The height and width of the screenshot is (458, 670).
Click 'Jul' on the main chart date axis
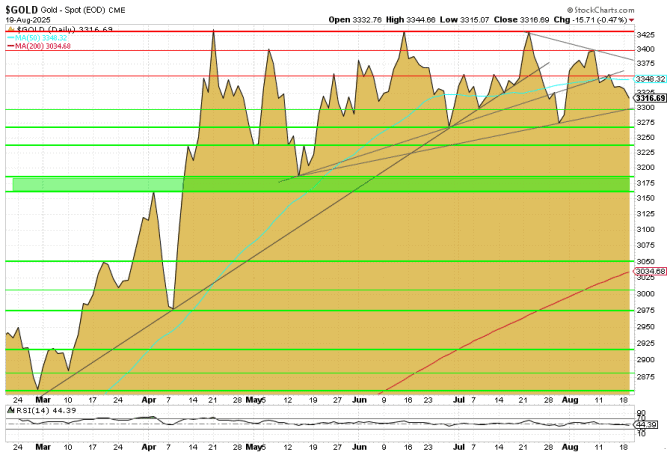tap(458, 400)
